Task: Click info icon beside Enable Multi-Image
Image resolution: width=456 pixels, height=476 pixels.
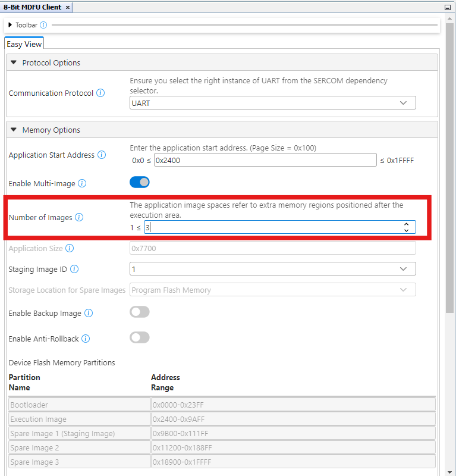Action: tap(82, 184)
